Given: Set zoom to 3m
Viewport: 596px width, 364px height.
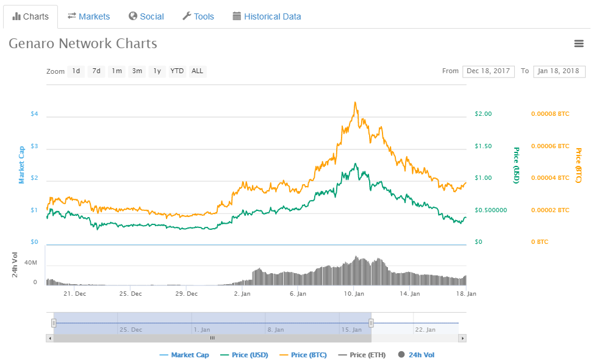Looking at the screenshot, I should [137, 71].
